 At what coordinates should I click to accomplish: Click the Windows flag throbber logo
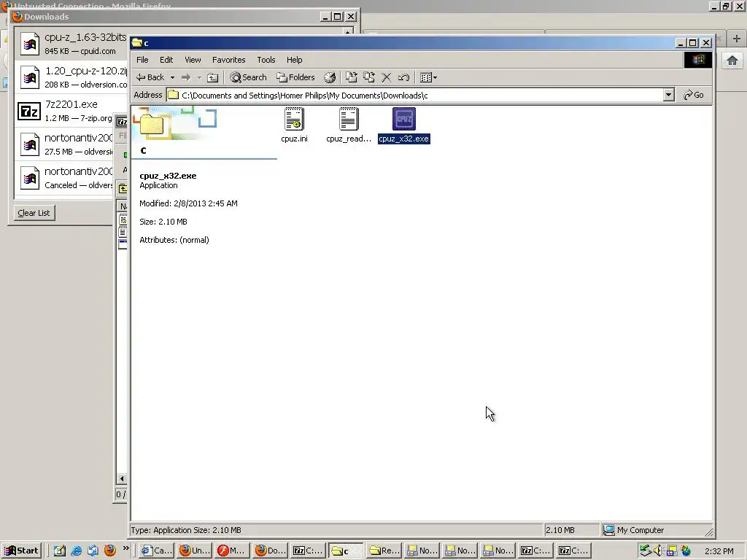tap(698, 60)
